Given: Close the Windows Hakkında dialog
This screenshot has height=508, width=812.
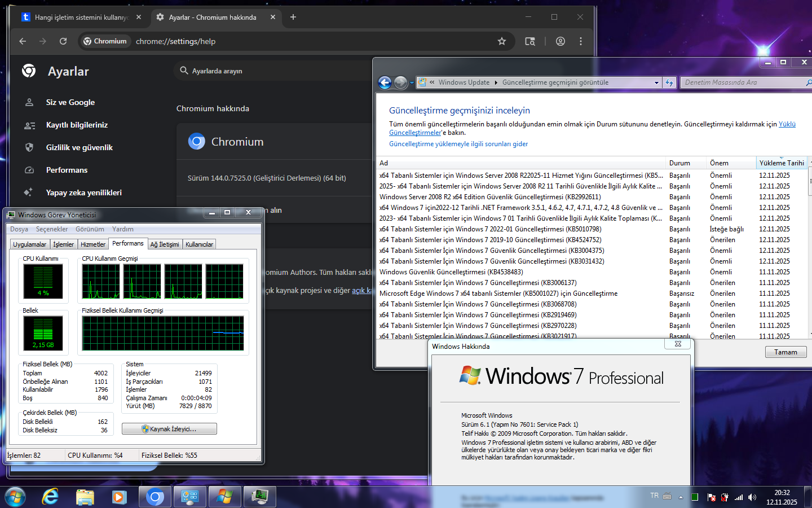Looking at the screenshot, I should (678, 344).
